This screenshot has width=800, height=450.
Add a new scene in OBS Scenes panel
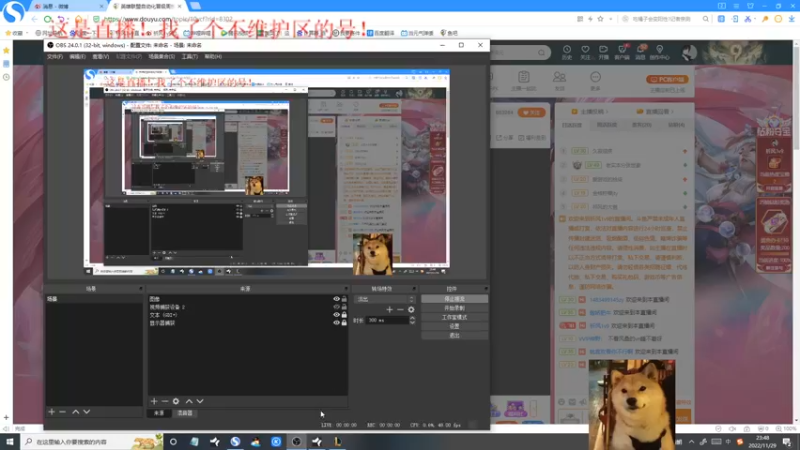(52, 412)
